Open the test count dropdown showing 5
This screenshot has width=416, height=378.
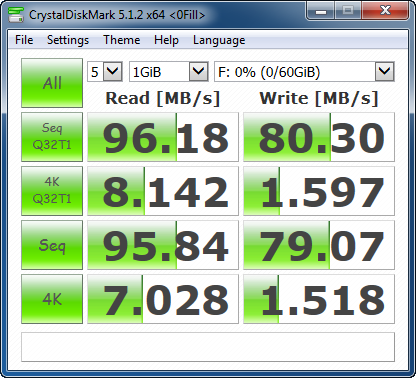click(105, 71)
